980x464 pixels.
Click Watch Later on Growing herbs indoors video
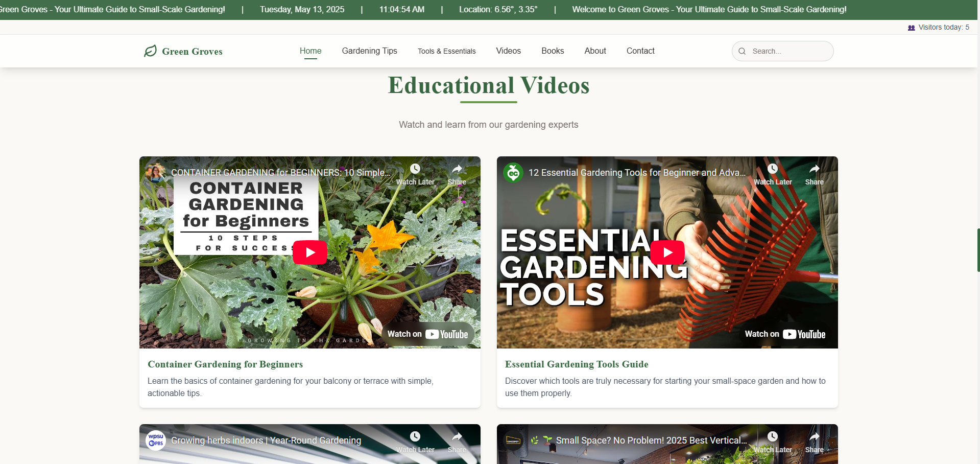click(415, 436)
